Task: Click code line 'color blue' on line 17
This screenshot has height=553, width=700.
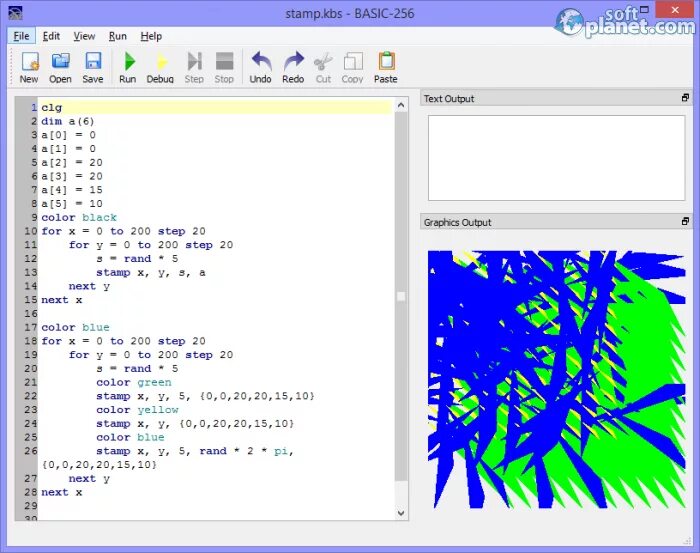Action: [75, 328]
